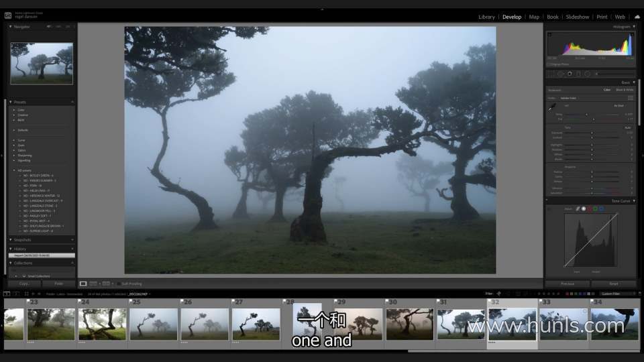644x362 pixels.
Task: Select filmstrip thumbnail number 24
Action: (102, 324)
